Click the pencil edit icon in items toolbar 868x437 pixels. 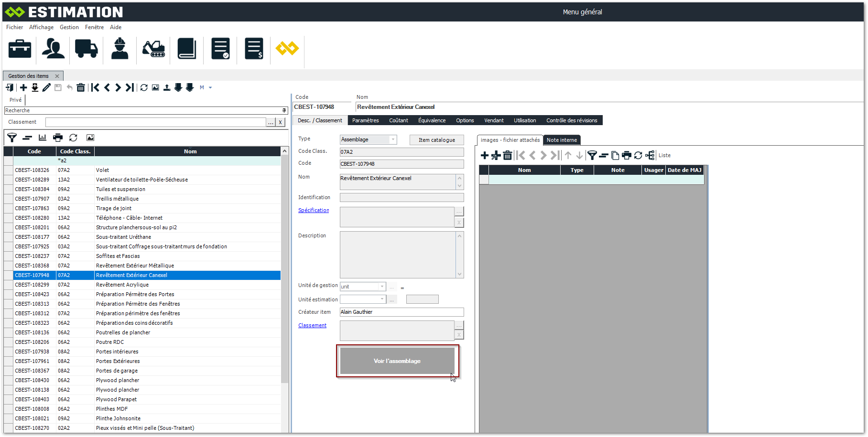(x=46, y=87)
